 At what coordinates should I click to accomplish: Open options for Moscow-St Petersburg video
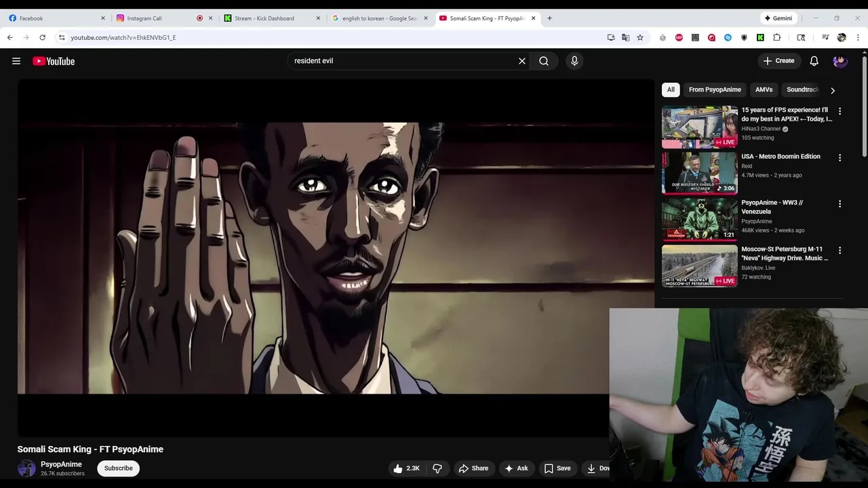840,251
